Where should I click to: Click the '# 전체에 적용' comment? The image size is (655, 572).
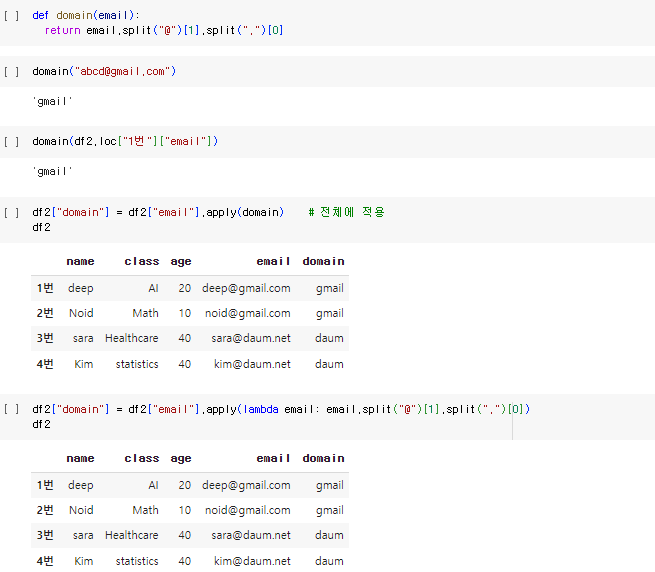click(346, 212)
